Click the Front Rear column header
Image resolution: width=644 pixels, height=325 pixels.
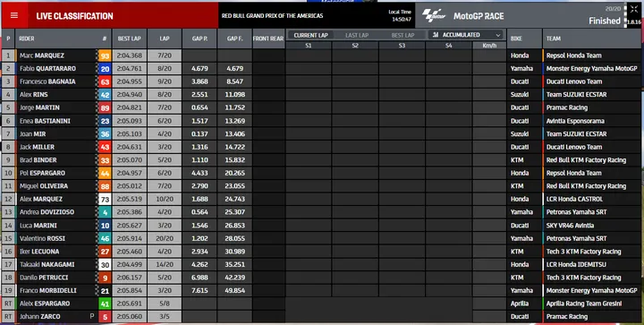268,38
